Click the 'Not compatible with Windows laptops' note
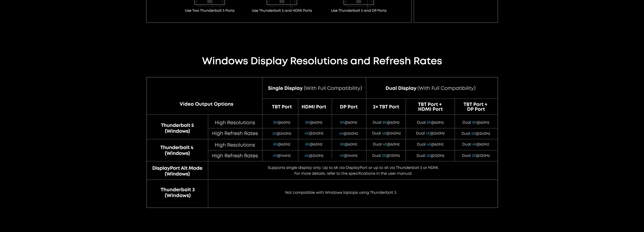This screenshot has width=644, height=232. pos(341,192)
